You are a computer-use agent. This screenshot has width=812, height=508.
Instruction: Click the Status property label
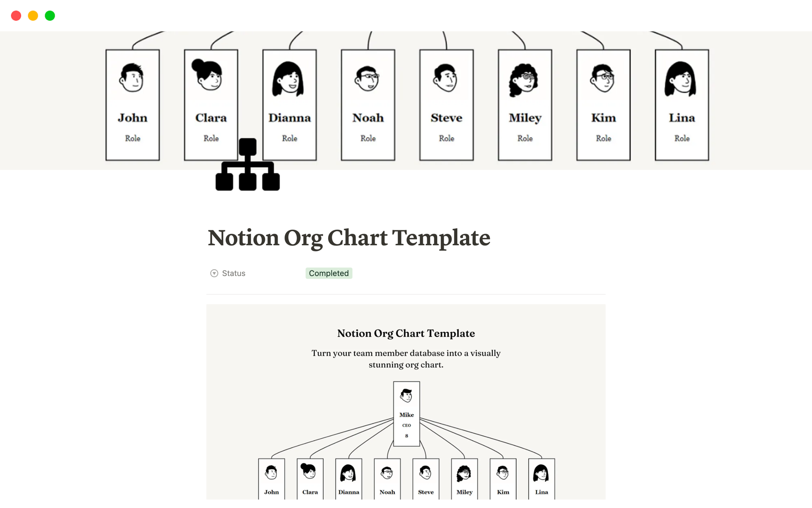tap(233, 273)
